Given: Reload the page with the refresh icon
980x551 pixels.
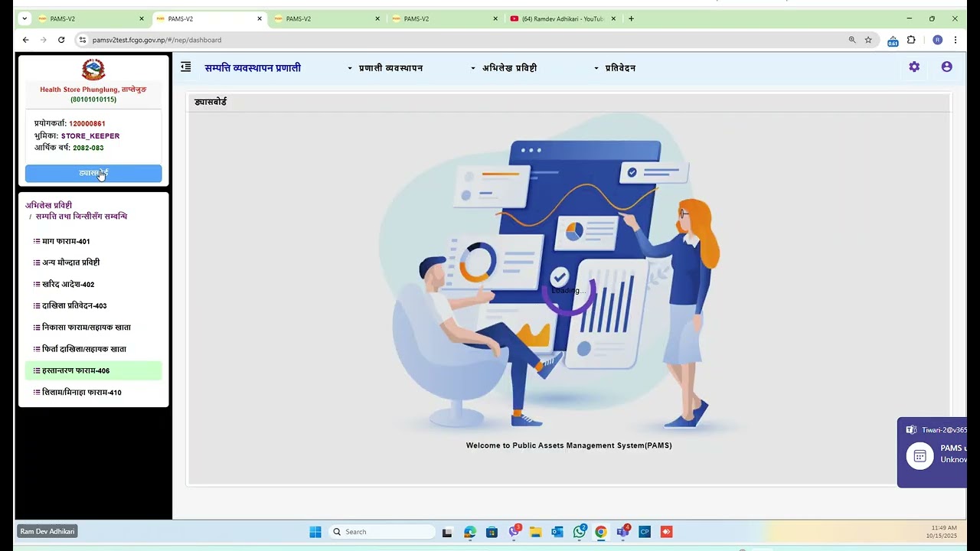Looking at the screenshot, I should click(61, 40).
